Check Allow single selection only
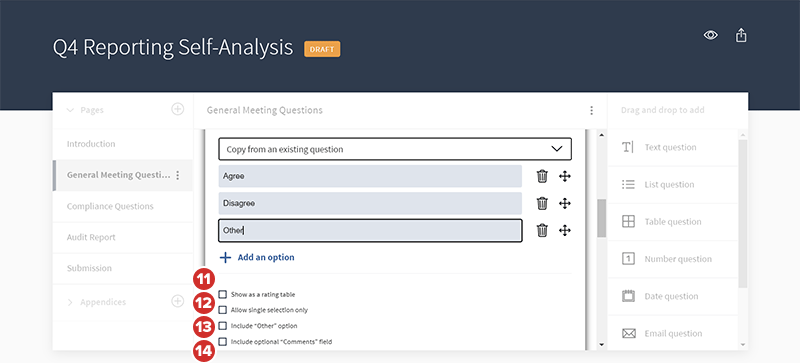800x363 pixels. tap(222, 310)
